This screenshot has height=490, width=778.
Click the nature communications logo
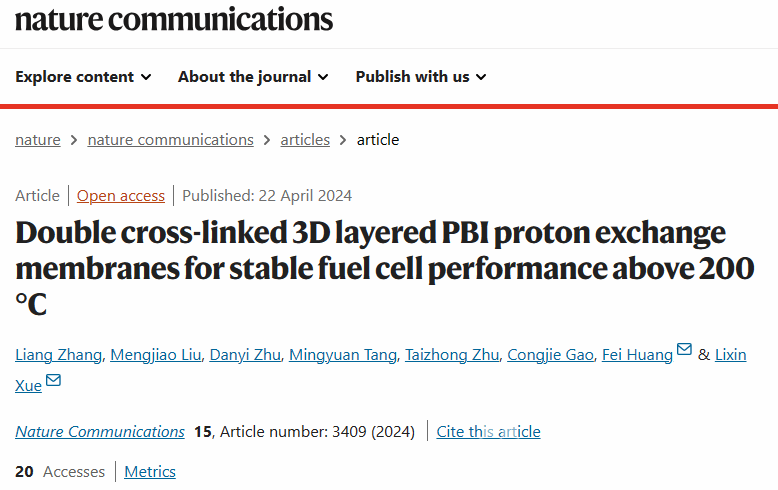coord(174,20)
